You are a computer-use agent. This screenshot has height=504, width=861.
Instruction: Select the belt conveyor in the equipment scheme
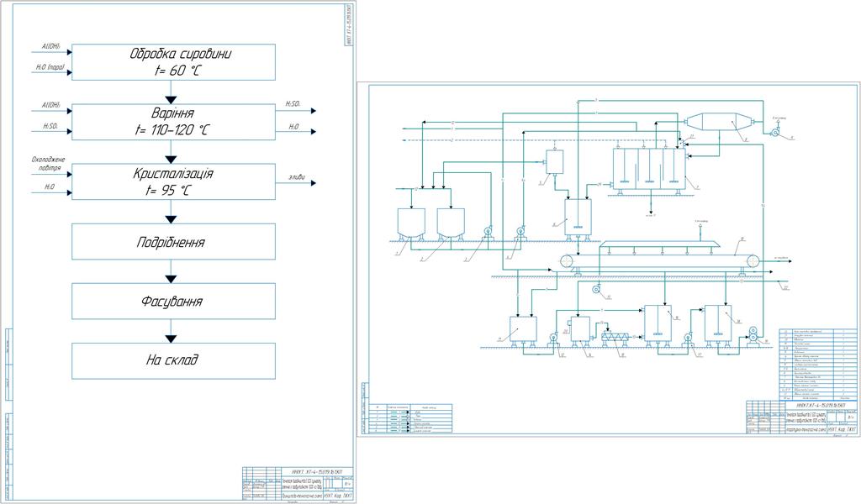tap(659, 262)
